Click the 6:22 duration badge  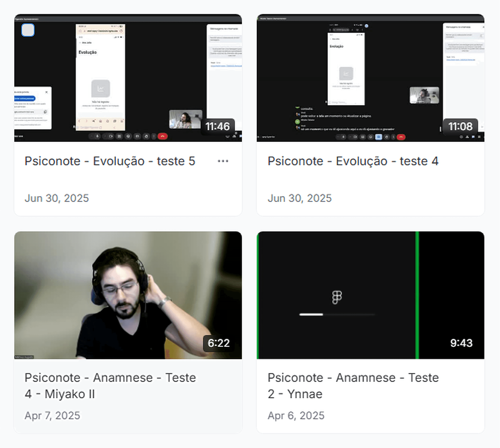(219, 343)
